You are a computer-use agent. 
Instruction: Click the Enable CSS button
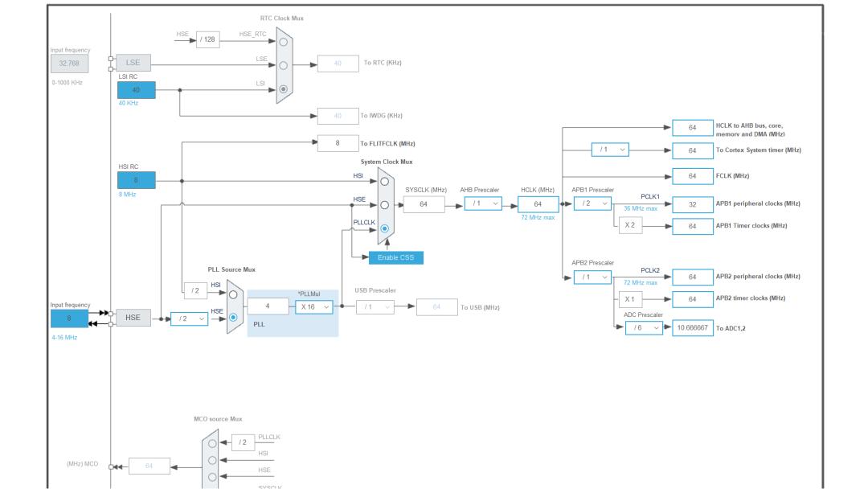pos(395,257)
